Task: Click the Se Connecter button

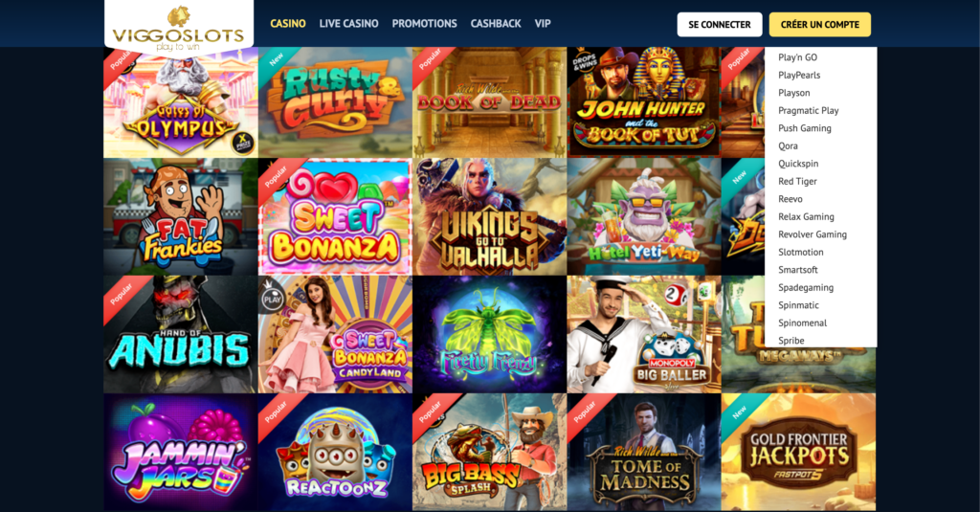Action: tap(720, 24)
